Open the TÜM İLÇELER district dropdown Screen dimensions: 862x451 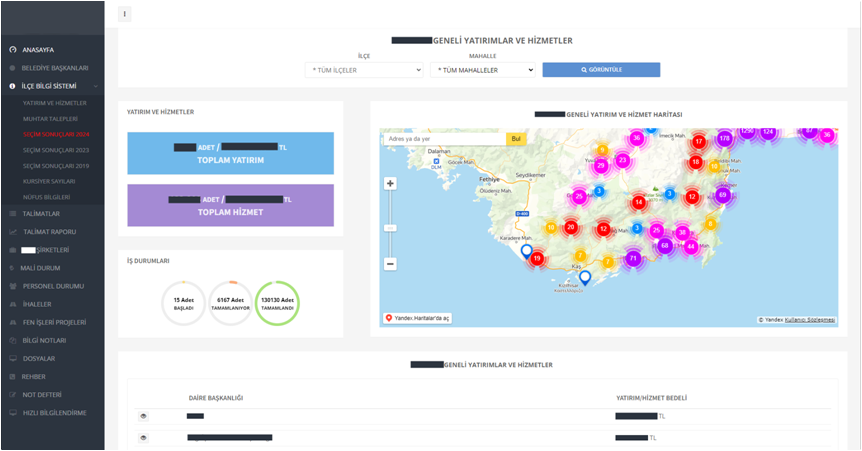point(364,70)
